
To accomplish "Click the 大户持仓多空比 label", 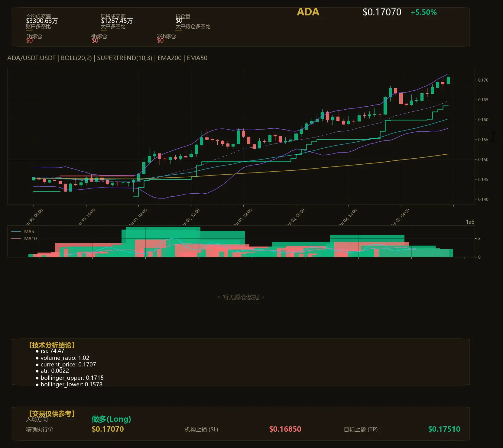I will click(193, 27).
